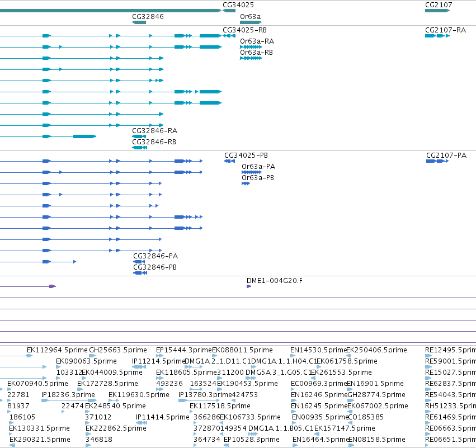Select the CG2107 gene label

[x=439, y=5]
